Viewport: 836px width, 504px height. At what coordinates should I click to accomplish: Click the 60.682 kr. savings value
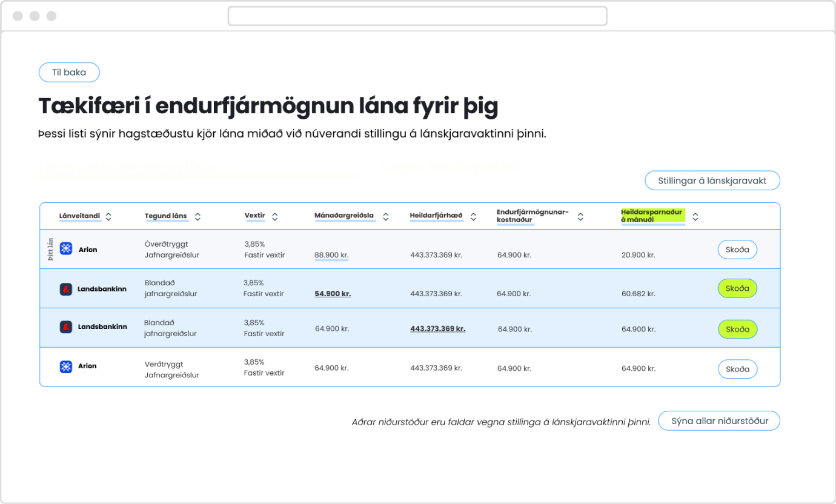point(638,294)
